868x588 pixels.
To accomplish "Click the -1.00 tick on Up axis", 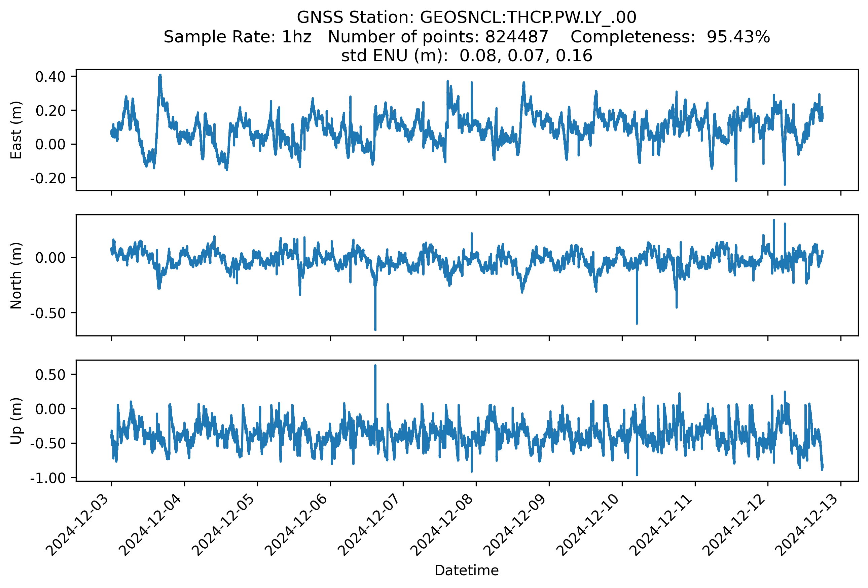I will click(x=48, y=478).
